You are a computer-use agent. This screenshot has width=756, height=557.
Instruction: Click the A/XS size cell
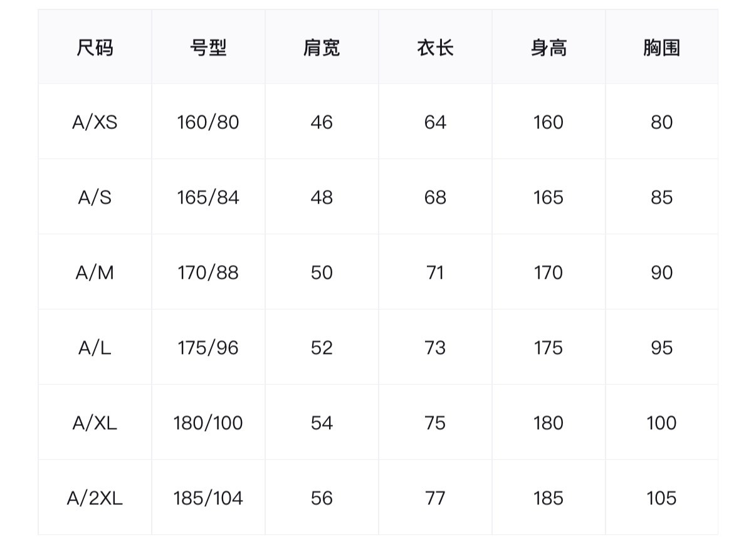pyautogui.click(x=95, y=122)
